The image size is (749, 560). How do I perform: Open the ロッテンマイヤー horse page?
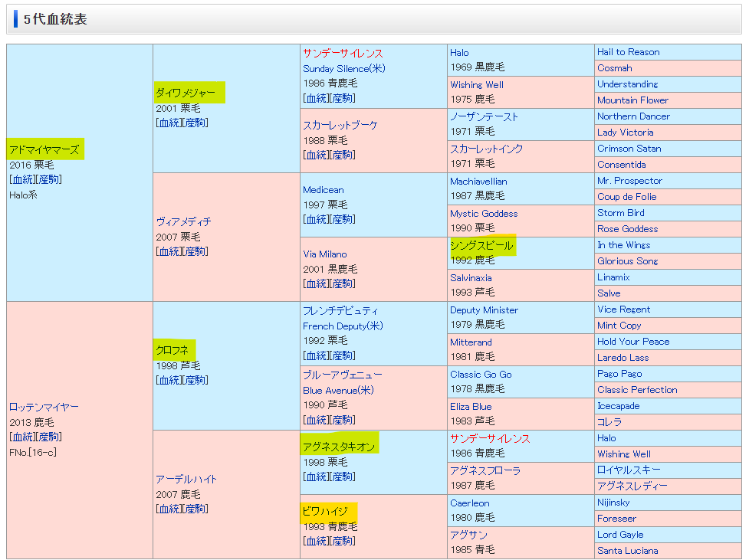click(x=44, y=407)
